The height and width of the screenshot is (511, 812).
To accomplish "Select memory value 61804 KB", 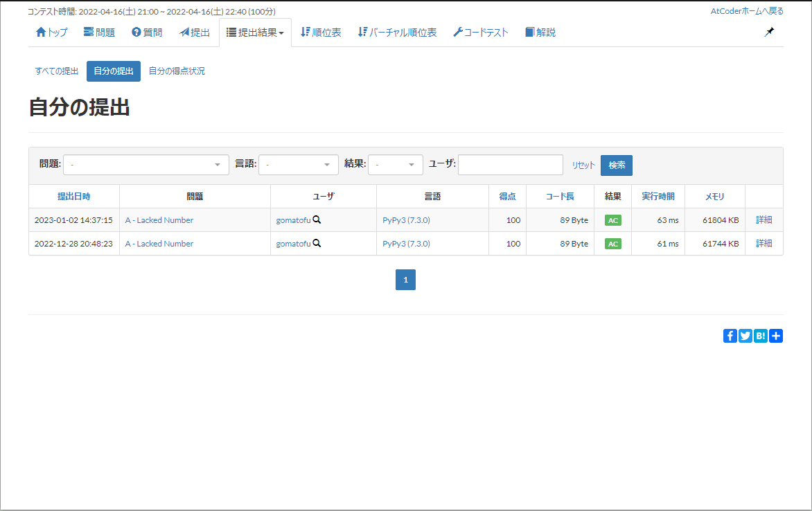I will pos(721,220).
